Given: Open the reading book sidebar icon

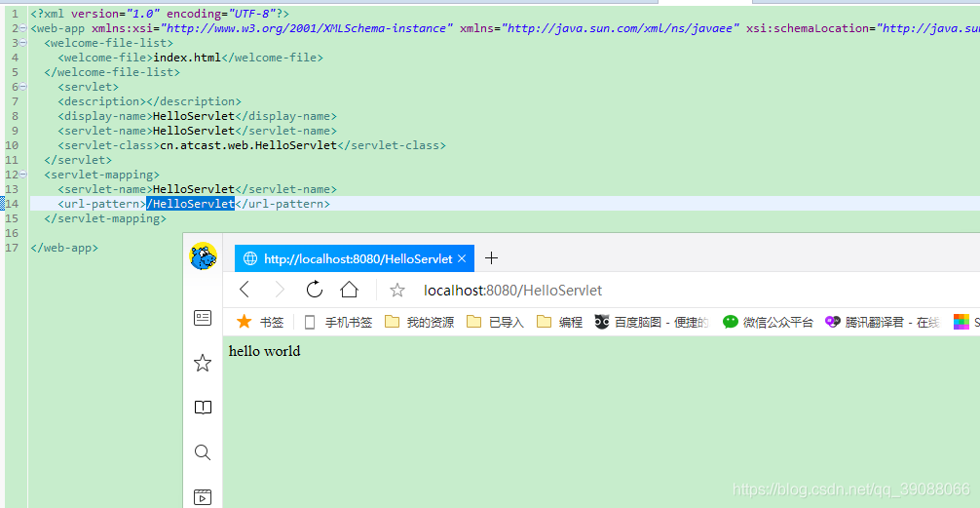Looking at the screenshot, I should [x=203, y=408].
